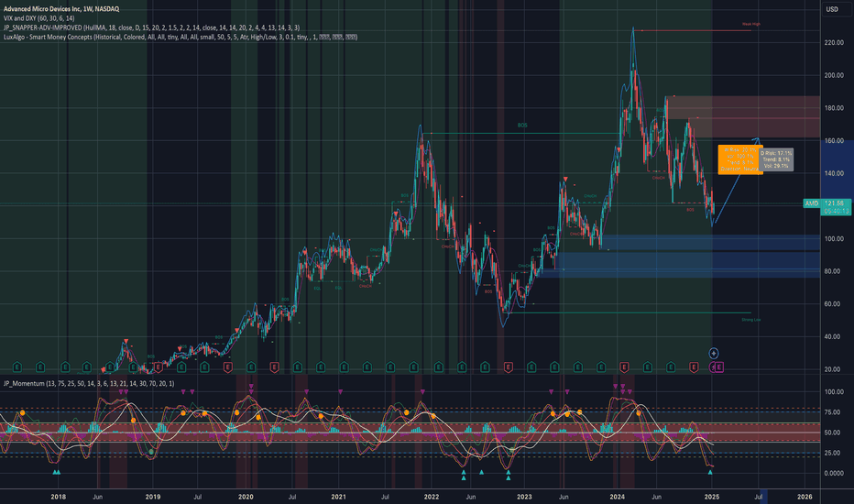Click the 2025 time axis label
Image resolution: width=854 pixels, height=504 pixels.
pyautogui.click(x=712, y=497)
